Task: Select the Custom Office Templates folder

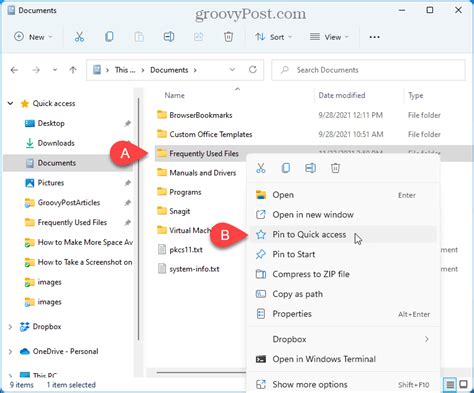Action: click(211, 134)
